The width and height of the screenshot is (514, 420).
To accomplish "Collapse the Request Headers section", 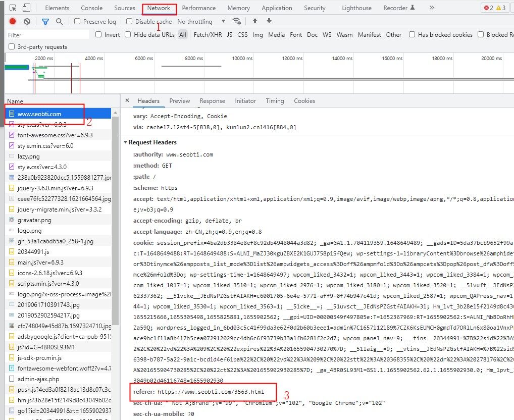I will (x=126, y=142).
